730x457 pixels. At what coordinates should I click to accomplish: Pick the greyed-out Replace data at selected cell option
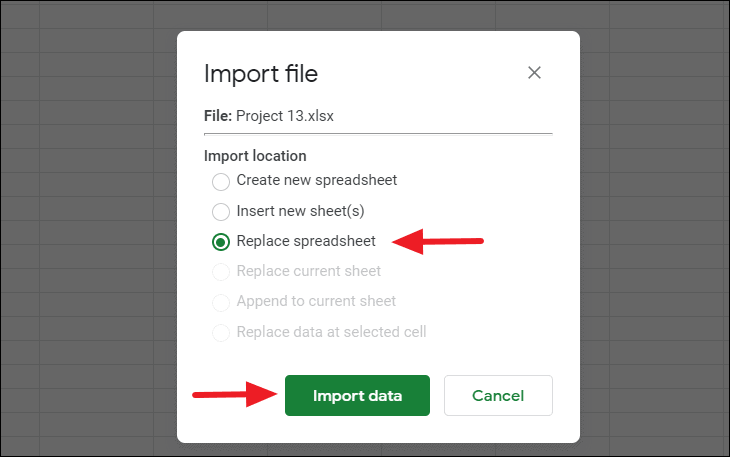[x=221, y=332]
